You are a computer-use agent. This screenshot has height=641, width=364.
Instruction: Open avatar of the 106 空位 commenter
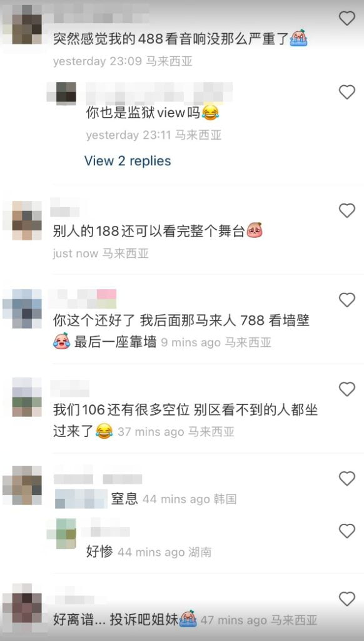(22, 397)
